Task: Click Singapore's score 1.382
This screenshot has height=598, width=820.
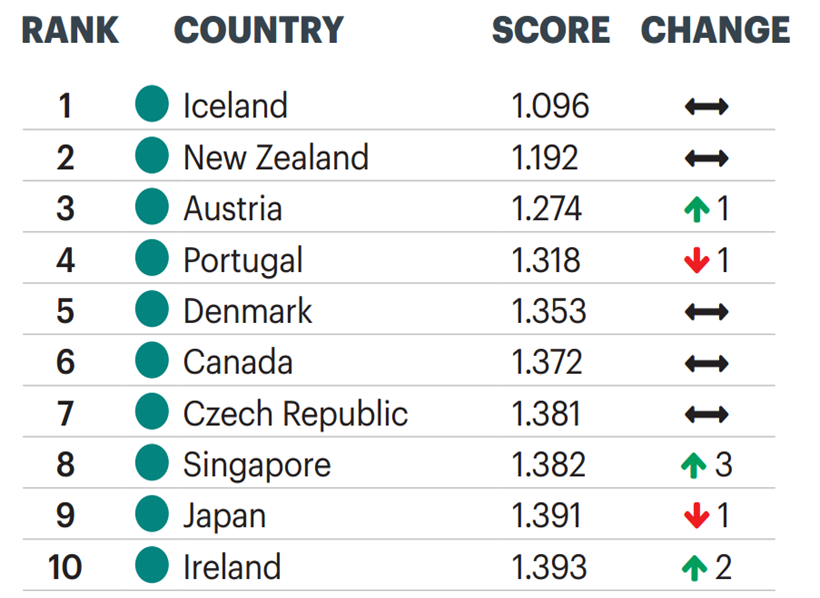Action: pyautogui.click(x=548, y=464)
